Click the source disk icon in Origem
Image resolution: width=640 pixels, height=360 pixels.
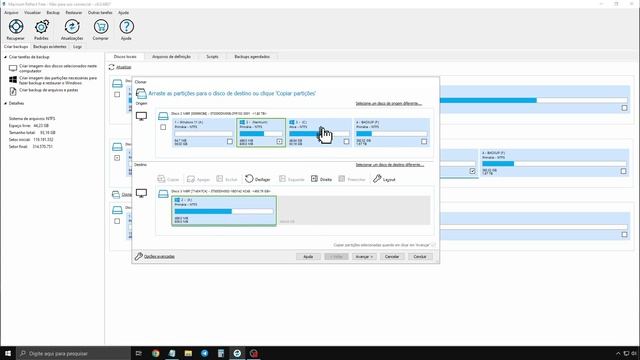pyautogui.click(x=163, y=116)
